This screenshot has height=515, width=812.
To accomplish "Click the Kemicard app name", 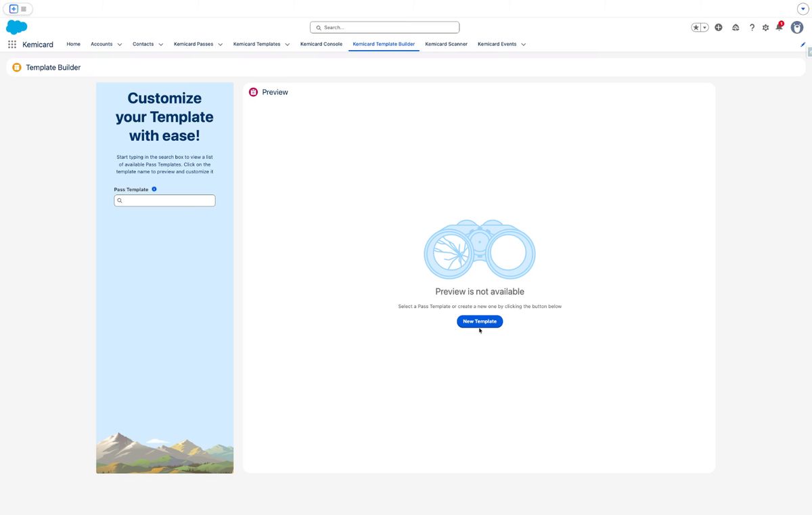I will tap(38, 45).
